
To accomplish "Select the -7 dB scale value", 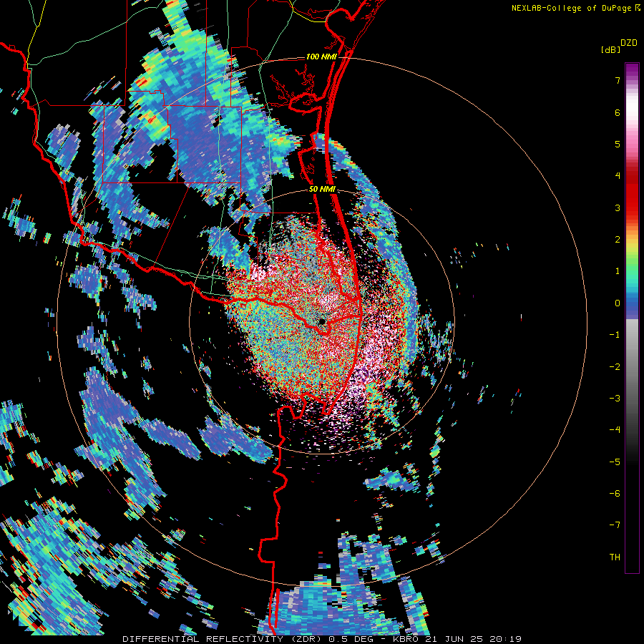I will pos(615,525).
